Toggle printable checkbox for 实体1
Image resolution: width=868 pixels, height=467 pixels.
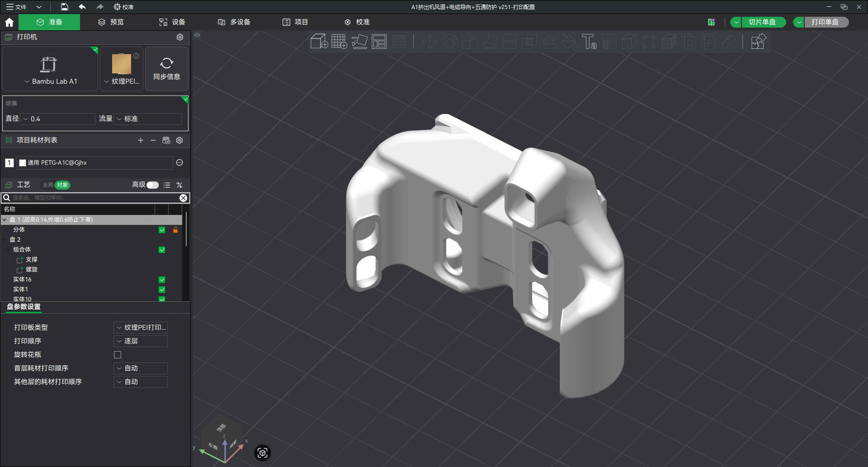[162, 290]
